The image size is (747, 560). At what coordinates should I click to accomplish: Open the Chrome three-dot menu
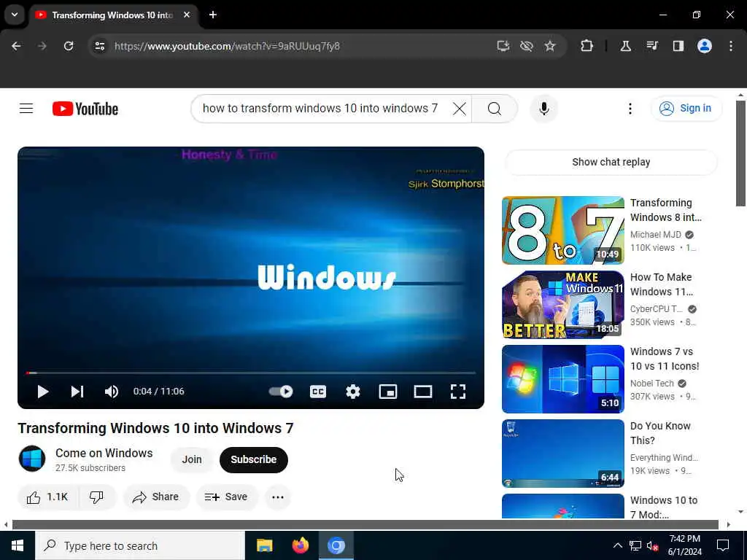[730, 46]
